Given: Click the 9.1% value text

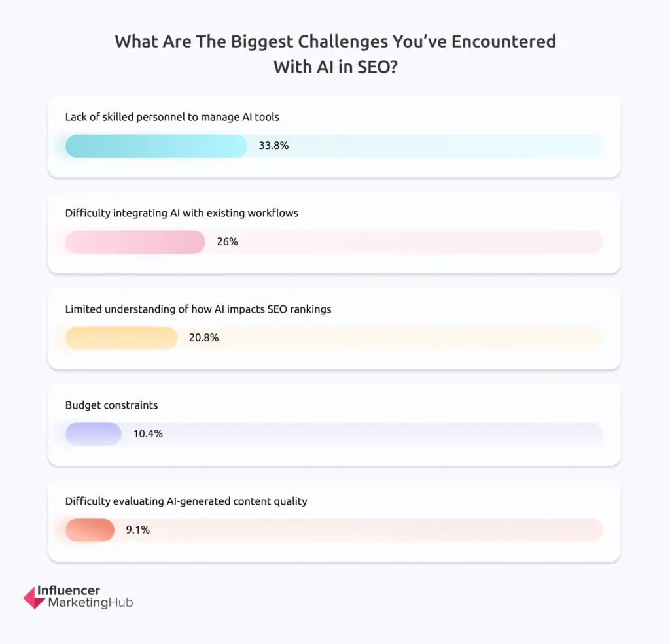Looking at the screenshot, I should coord(138,530).
